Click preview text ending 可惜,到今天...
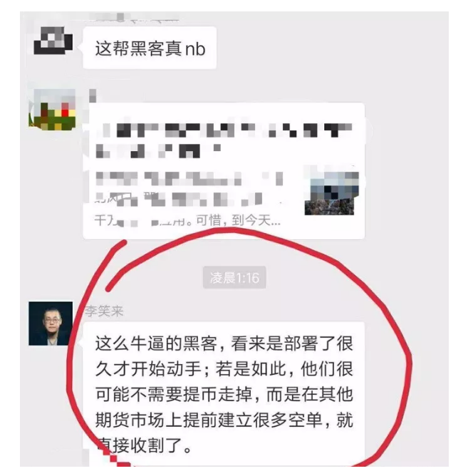The width and height of the screenshot is (473, 476). click(x=187, y=220)
